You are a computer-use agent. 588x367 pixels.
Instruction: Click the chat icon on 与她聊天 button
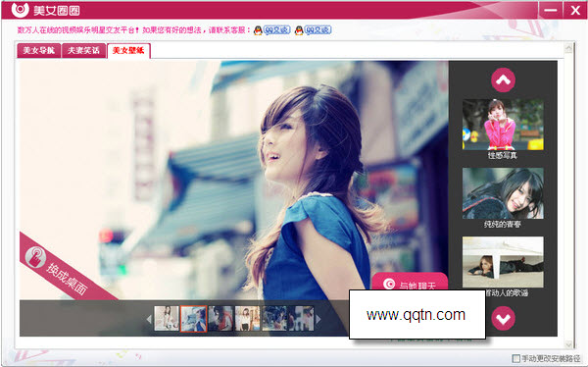[x=388, y=284]
